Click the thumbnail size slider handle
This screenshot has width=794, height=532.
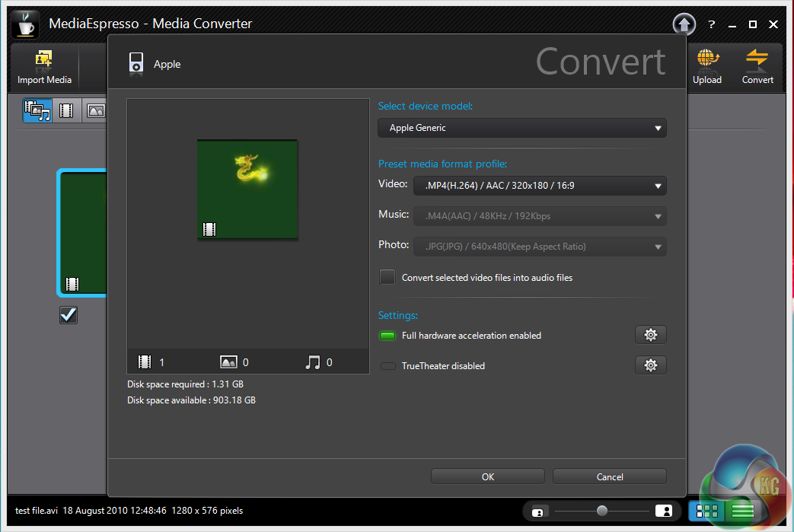click(602, 511)
